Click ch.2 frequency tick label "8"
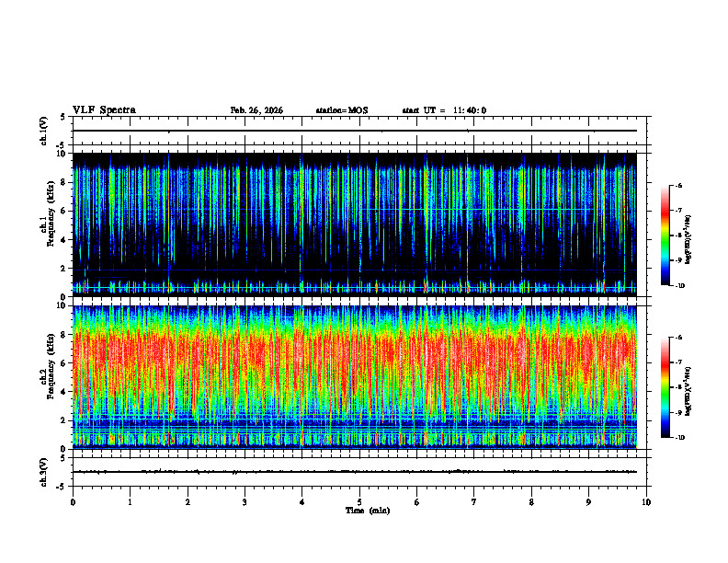This screenshot has width=728, height=563. pos(63,335)
